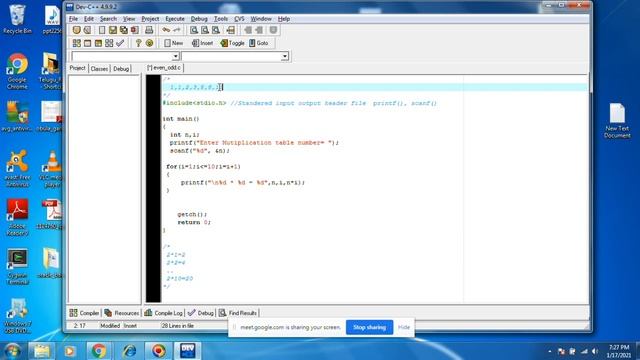Viewport: 640px width, 360px height.
Task: Open the Search menu
Action: click(108, 19)
